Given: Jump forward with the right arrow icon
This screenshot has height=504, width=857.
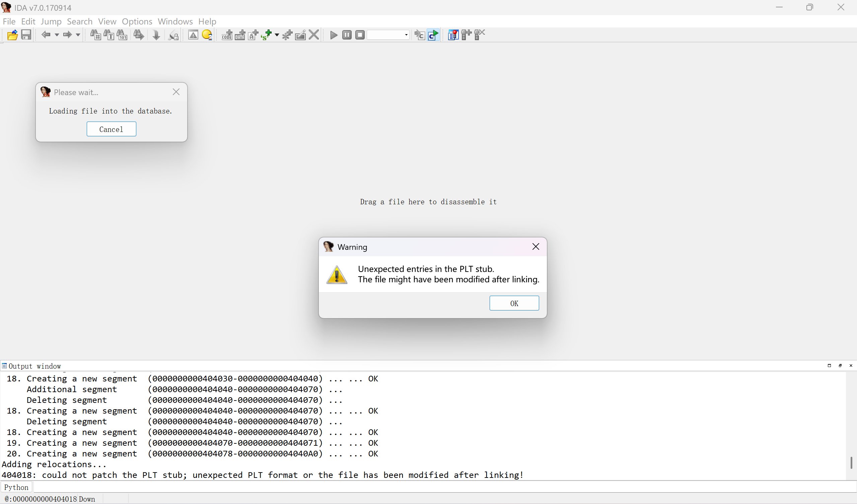Looking at the screenshot, I should (67, 35).
